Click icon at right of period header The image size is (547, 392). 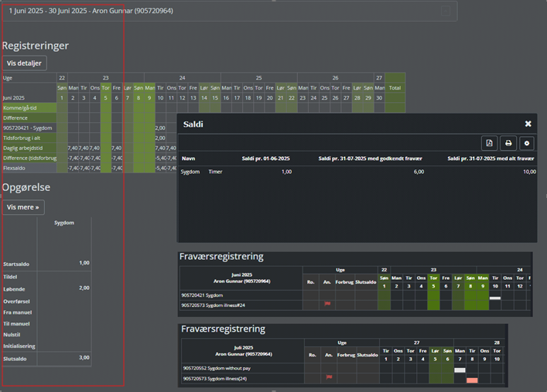(446, 11)
